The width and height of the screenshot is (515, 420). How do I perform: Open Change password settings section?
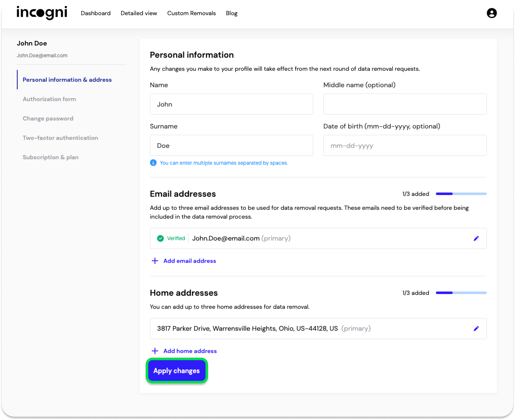48,119
